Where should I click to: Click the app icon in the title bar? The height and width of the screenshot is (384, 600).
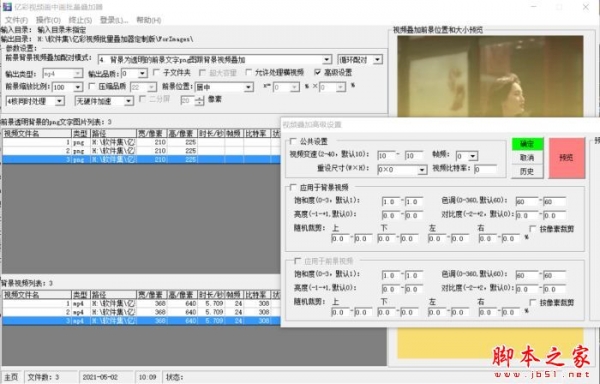(7, 7)
